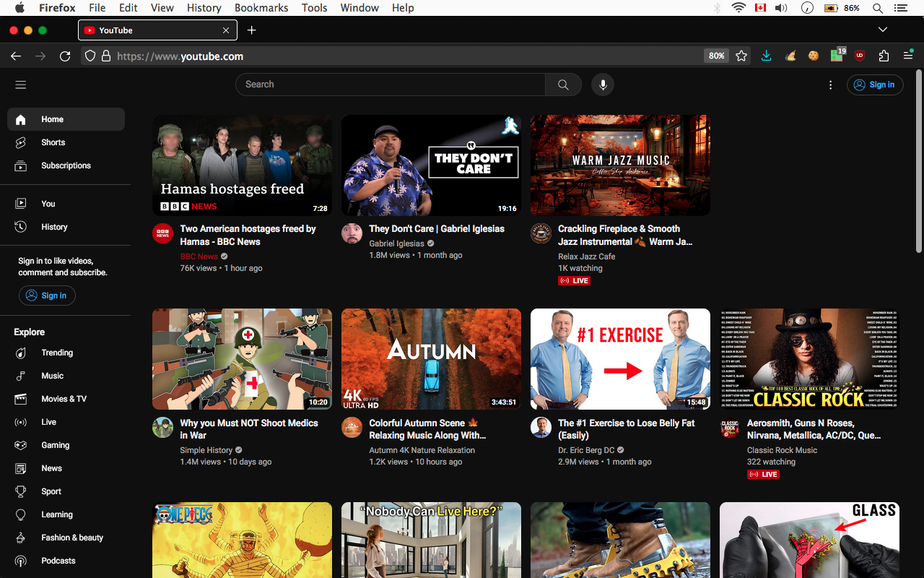This screenshot has width=924, height=578.
Task: Open the YouTube hamburger guide menu
Action: [20, 85]
